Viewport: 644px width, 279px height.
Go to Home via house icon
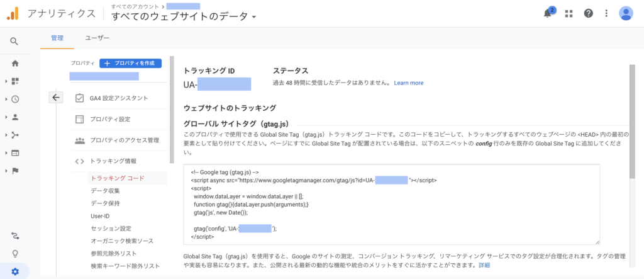(15, 64)
